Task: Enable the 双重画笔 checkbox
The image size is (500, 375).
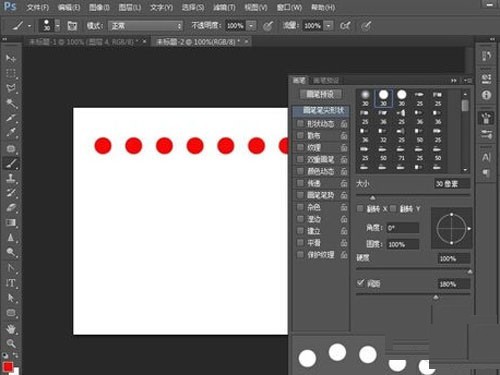Action: pos(300,159)
